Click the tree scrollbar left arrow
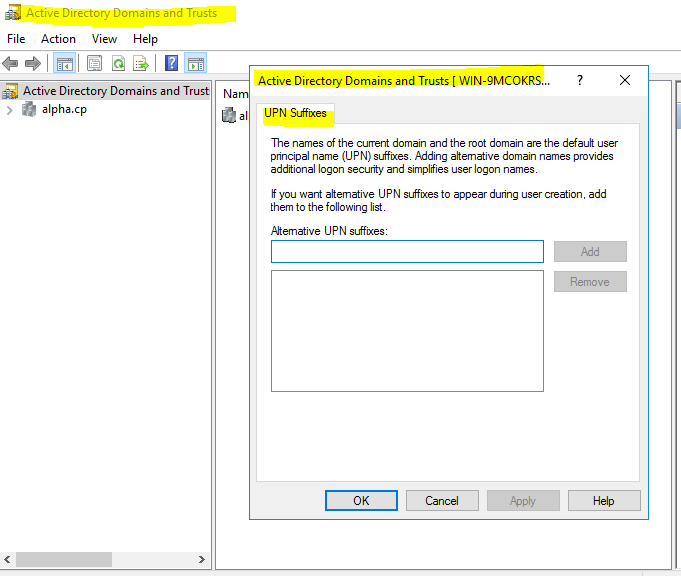This screenshot has width=681, height=576. pos(7,559)
